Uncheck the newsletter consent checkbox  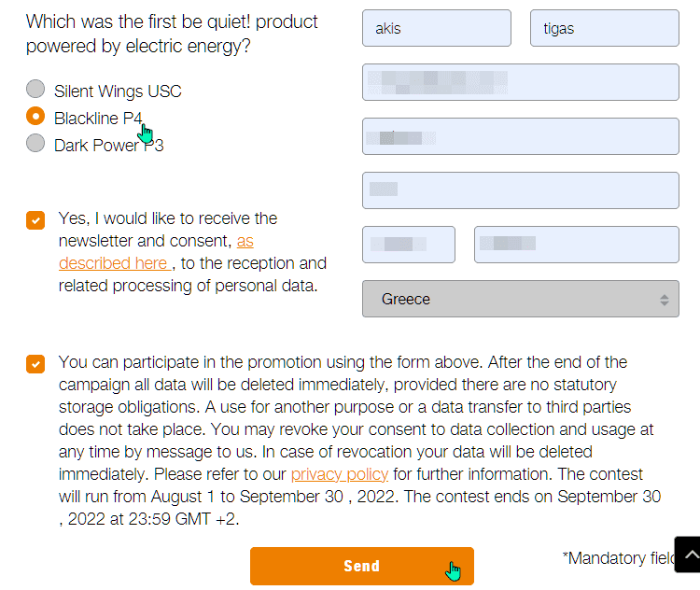pyautogui.click(x=35, y=220)
